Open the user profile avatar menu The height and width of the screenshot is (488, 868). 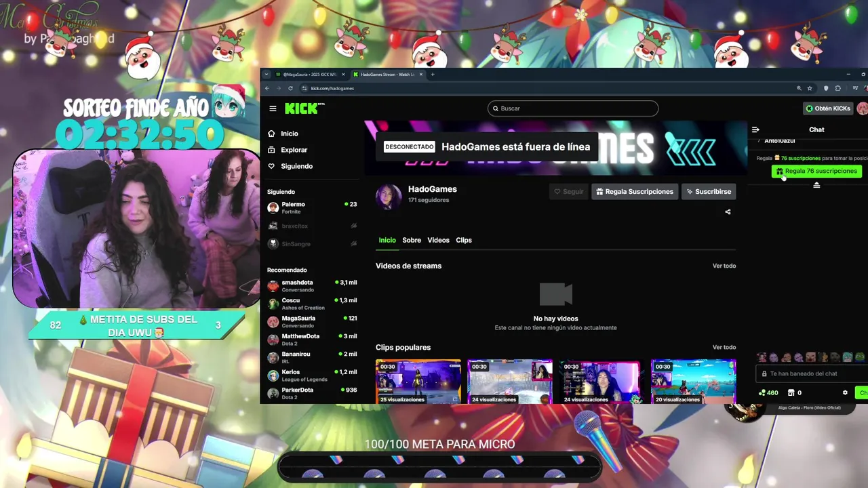[x=862, y=108]
